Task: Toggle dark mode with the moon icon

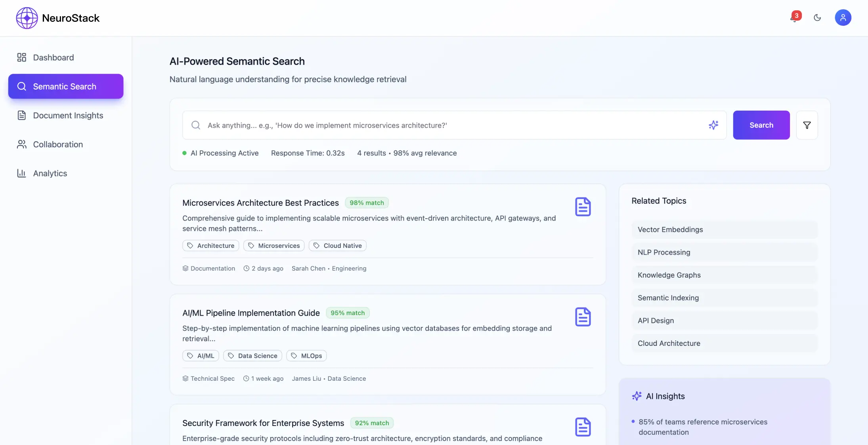Action: (817, 17)
